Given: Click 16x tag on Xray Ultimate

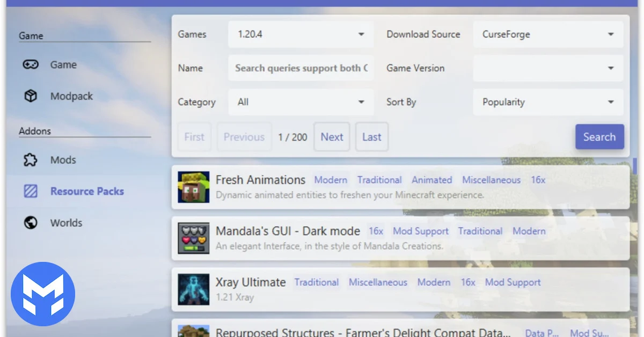Looking at the screenshot, I should point(468,282).
